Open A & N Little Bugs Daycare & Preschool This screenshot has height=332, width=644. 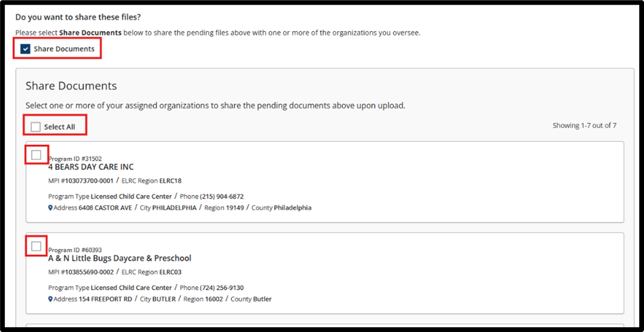click(x=119, y=258)
